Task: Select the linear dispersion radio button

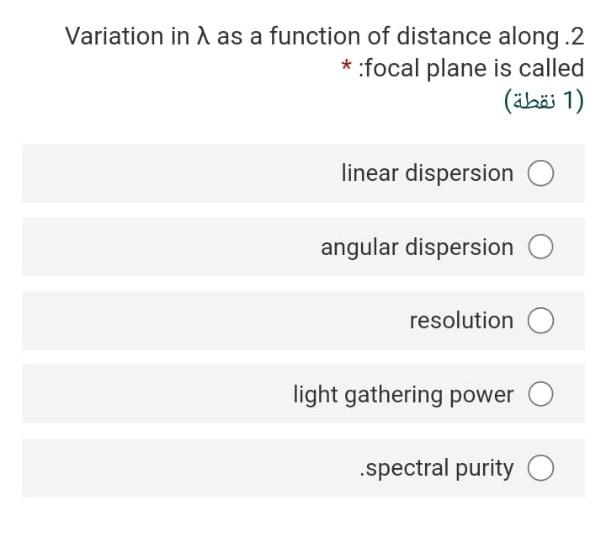Action: click(x=541, y=174)
